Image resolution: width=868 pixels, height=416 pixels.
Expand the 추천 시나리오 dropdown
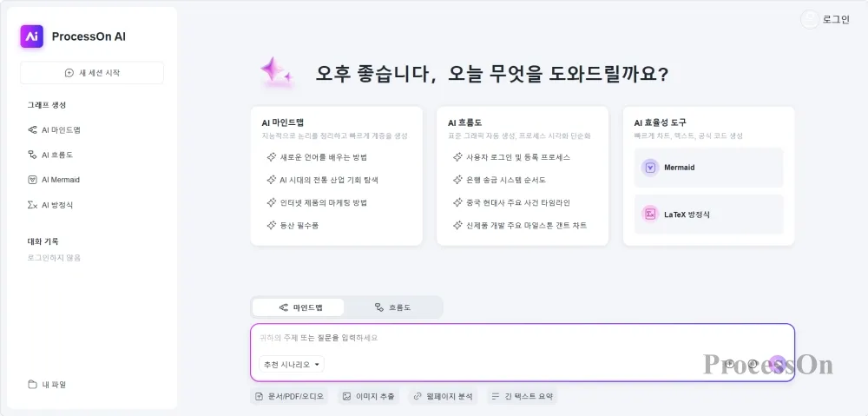tap(292, 364)
